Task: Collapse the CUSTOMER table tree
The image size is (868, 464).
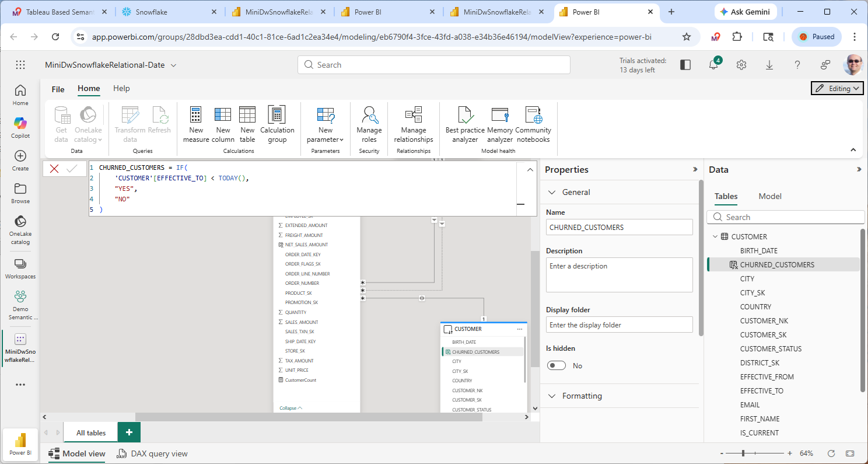Action: click(x=715, y=237)
